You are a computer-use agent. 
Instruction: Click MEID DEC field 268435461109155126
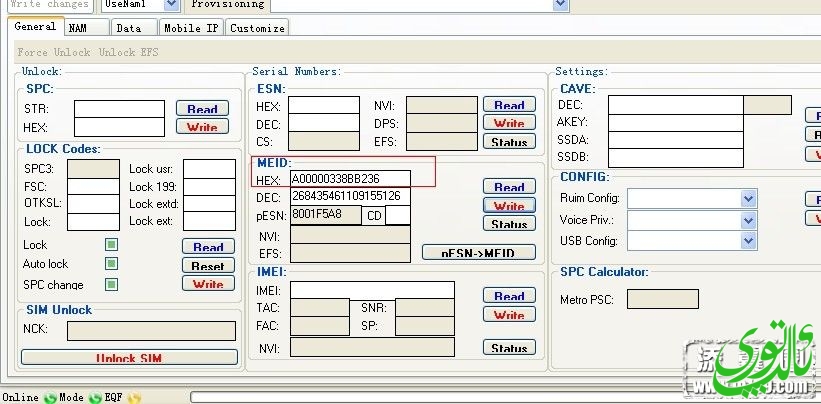click(x=350, y=196)
